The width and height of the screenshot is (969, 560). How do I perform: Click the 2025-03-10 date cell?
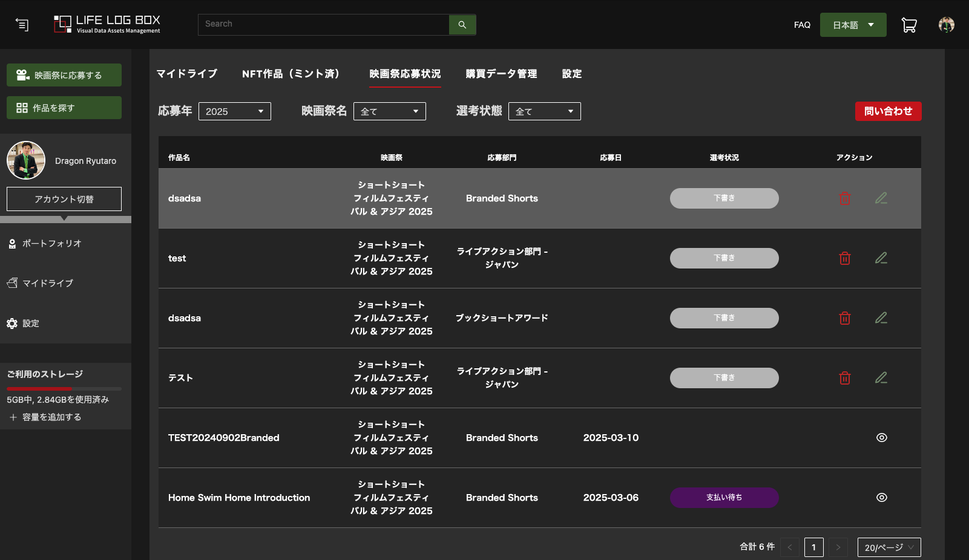tap(611, 438)
